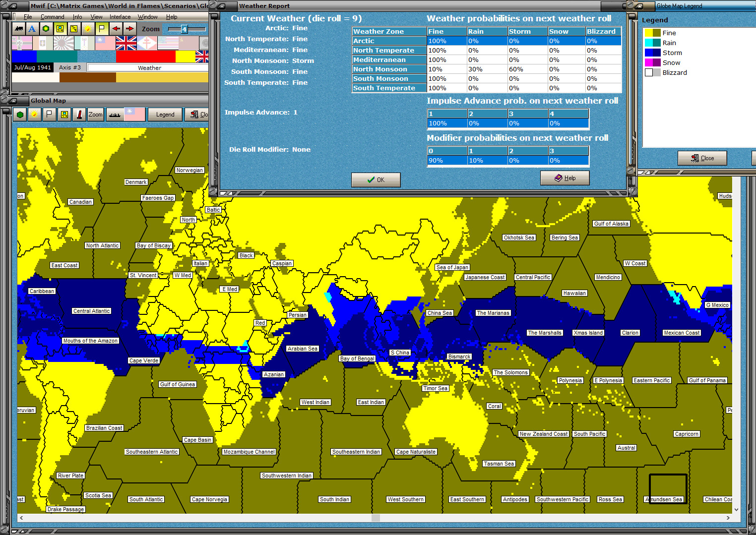Viewport: 756px width, 535px height.
Task: Select the Italian flag in the country row
Action: point(43,43)
